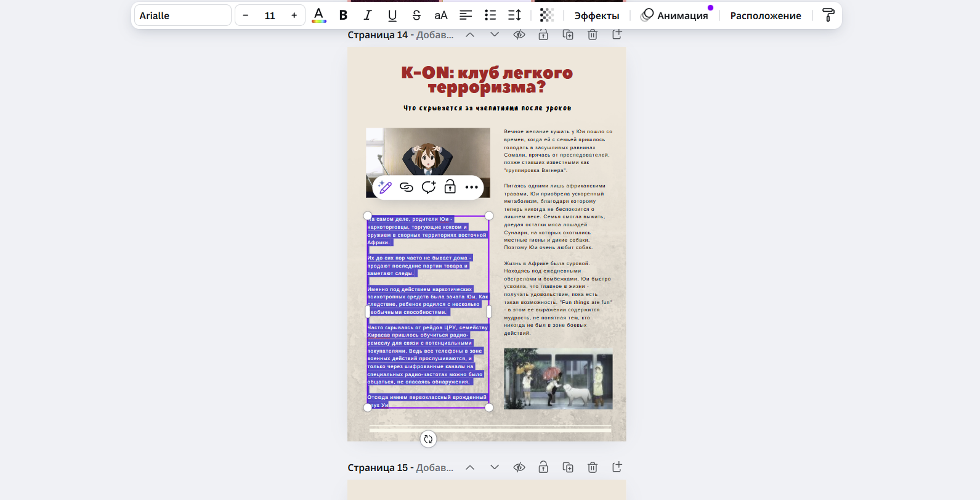Change text alignment
This screenshot has width=980, height=500.
(x=466, y=15)
